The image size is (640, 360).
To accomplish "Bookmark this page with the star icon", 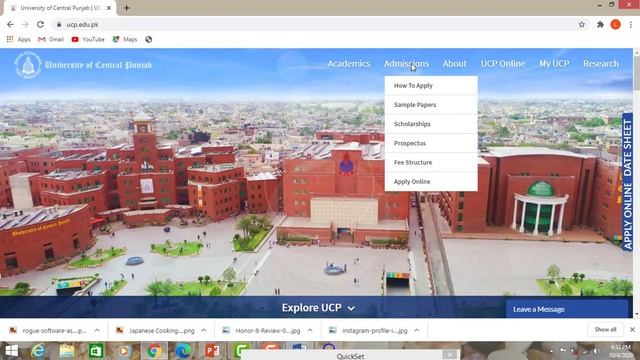I will [x=582, y=24].
